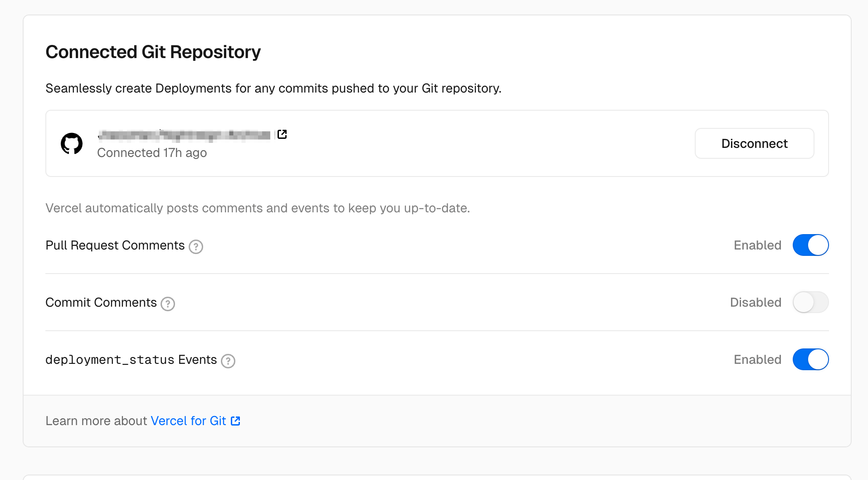The height and width of the screenshot is (480, 868).
Task: Click the Connected Git Repository heading
Action: (x=153, y=52)
